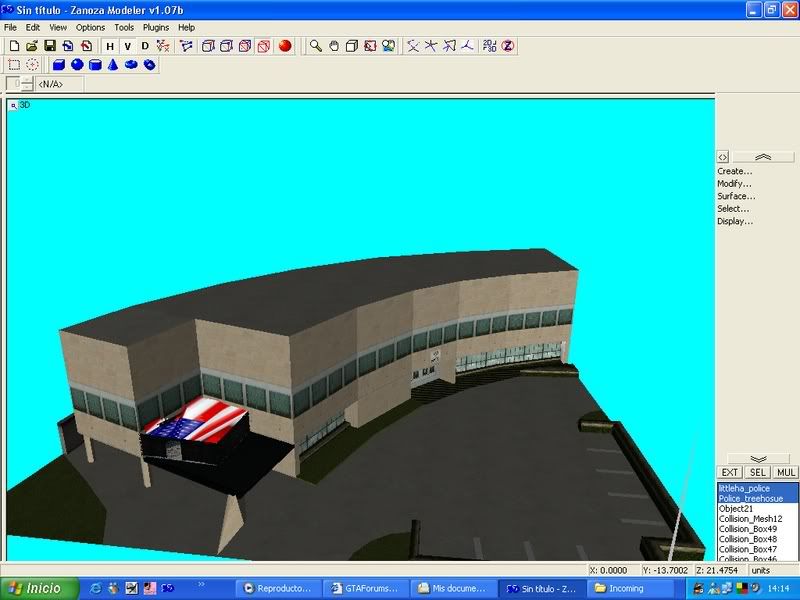Click the Save file icon

pyautogui.click(x=49, y=46)
